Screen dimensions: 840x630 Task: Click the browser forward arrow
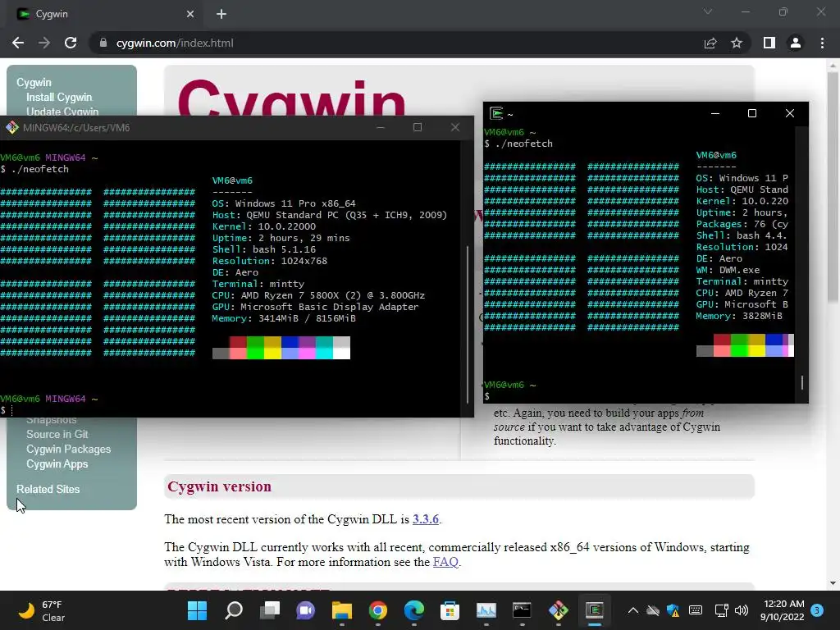tap(44, 43)
